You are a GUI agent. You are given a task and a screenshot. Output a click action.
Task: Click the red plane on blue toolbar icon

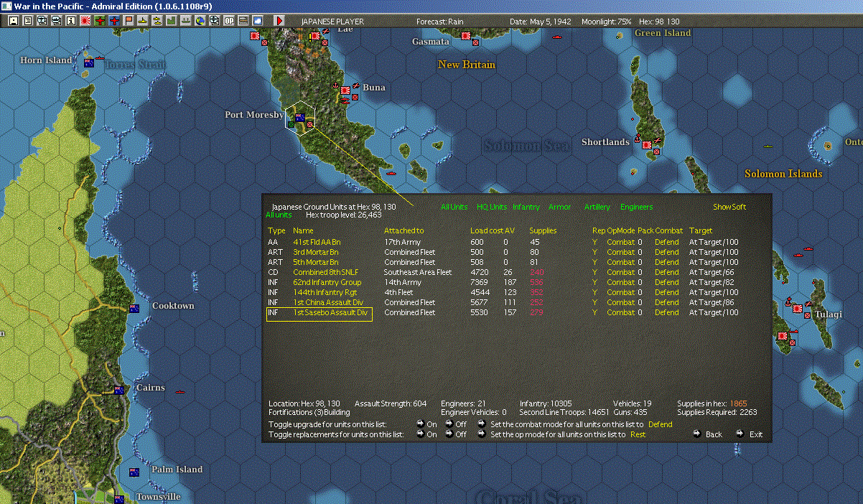(114, 21)
